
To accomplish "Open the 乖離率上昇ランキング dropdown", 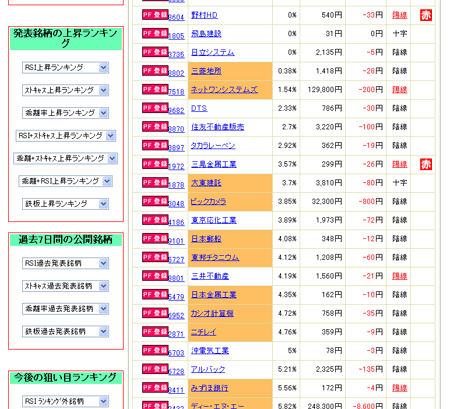I will [65, 113].
